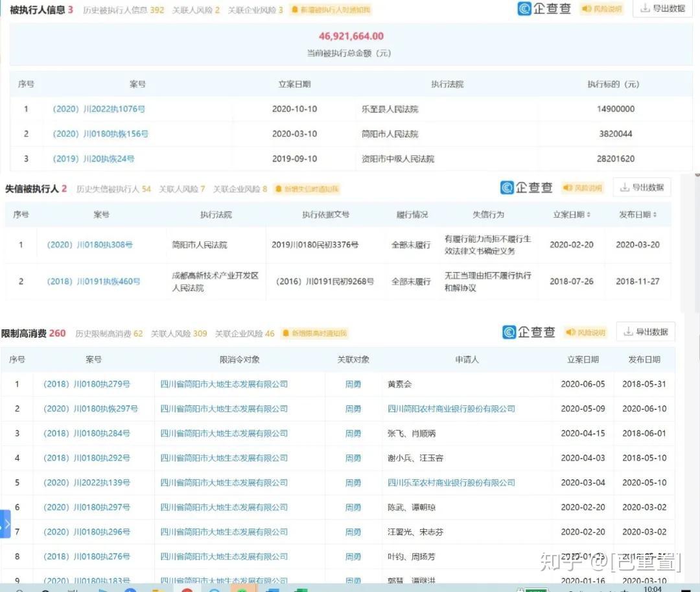This screenshot has width=700, height=592.
Task: Click 导出数据 in the 限制高消费 section
Action: [x=646, y=332]
